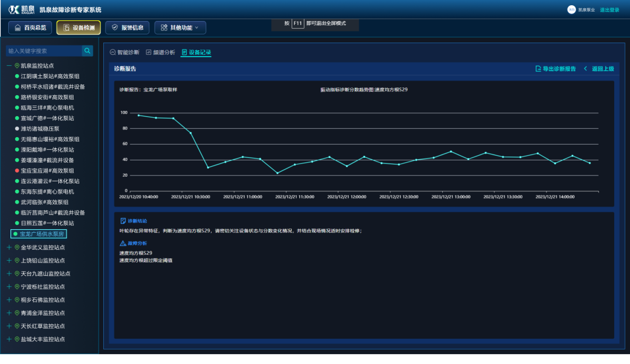Image resolution: width=630 pixels, height=364 pixels.
Task: Click the keyword search input field
Action: (44, 51)
